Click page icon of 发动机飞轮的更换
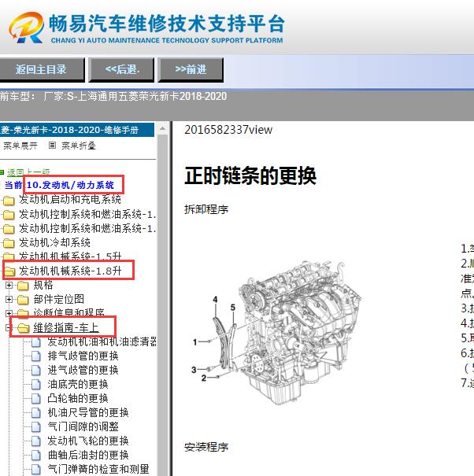 [36, 441]
